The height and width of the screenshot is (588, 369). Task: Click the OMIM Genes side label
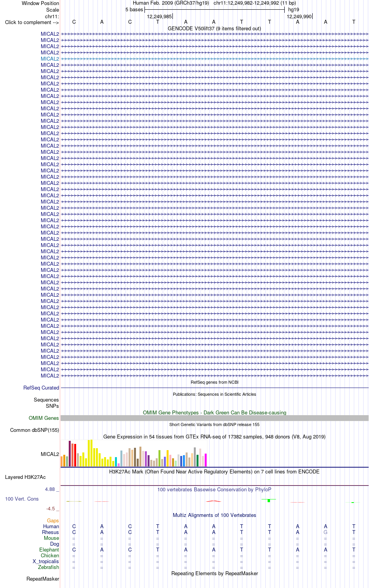tap(44, 418)
